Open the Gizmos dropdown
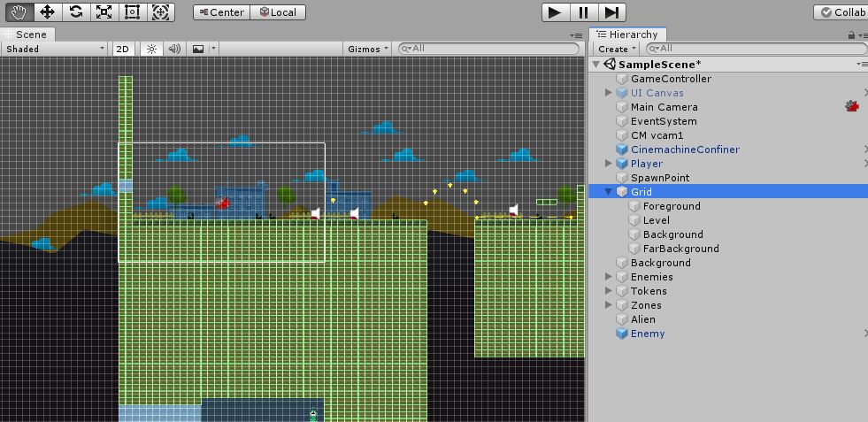Image resolution: width=868 pixels, height=422 pixels. coord(368,49)
